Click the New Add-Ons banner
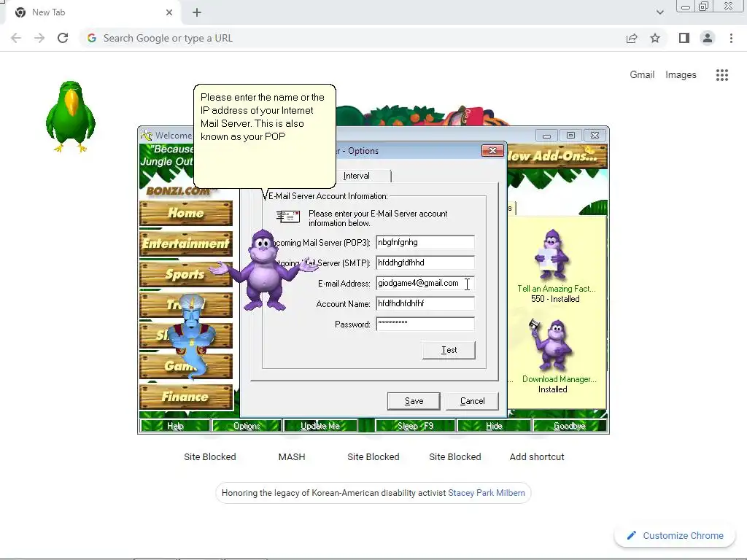This screenshot has height=560, width=747. pos(557,156)
